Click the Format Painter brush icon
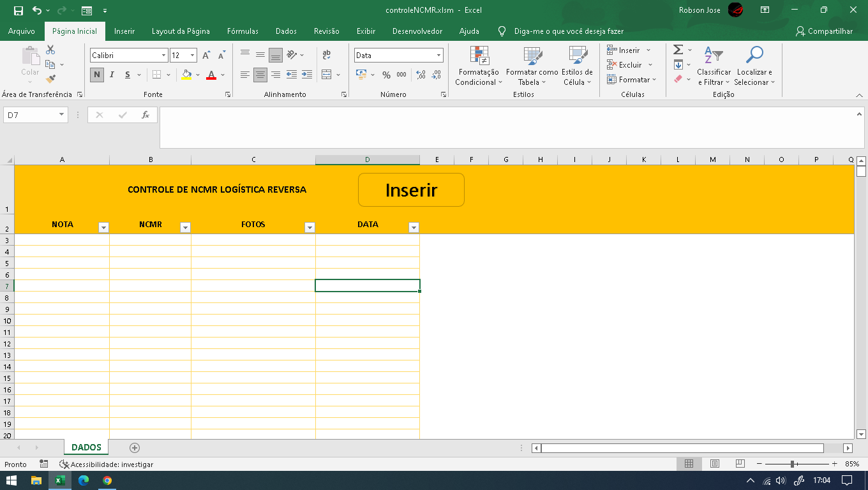This screenshot has height=490, width=868. point(50,79)
